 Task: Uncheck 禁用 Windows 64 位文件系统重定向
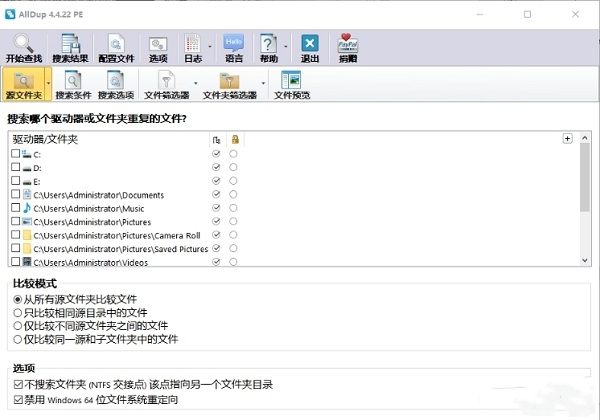(x=18, y=400)
